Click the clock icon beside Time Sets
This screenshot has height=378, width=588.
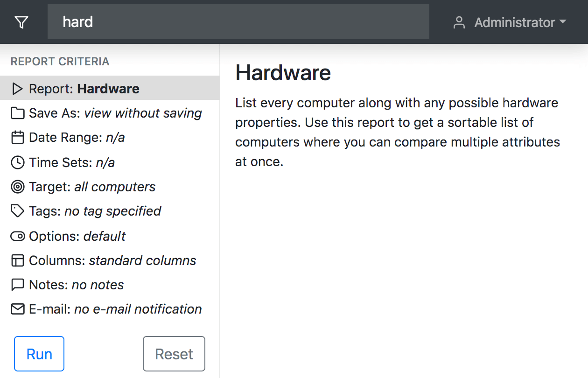click(17, 162)
